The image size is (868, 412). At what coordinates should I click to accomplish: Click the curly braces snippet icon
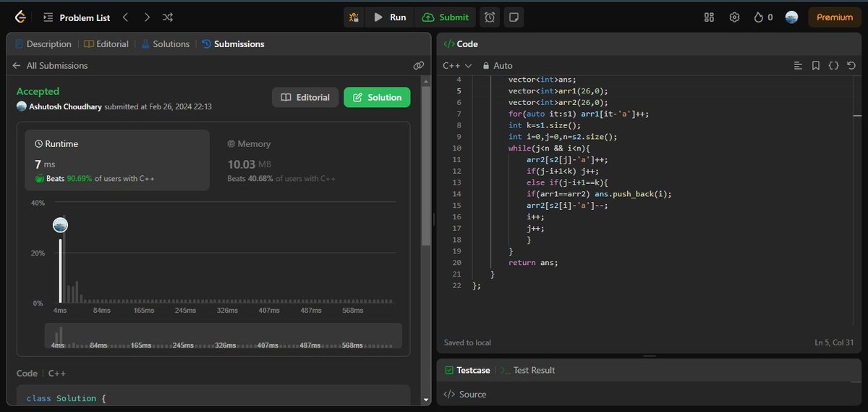pos(833,65)
